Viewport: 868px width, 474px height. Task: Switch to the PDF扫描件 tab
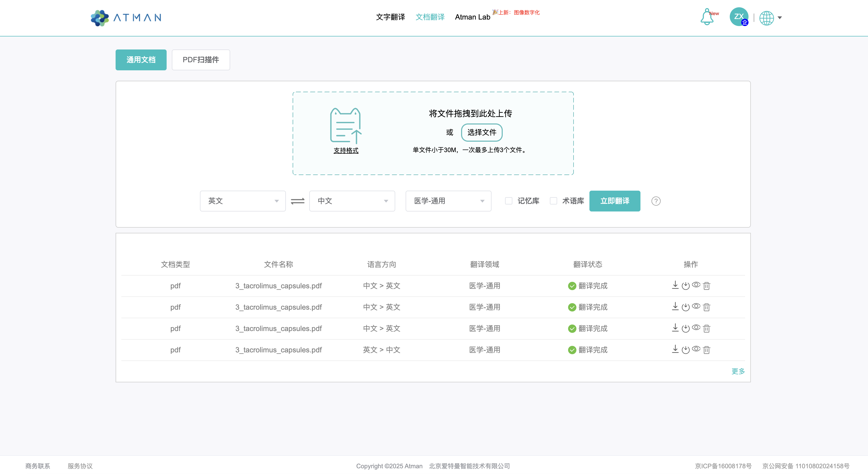(200, 60)
